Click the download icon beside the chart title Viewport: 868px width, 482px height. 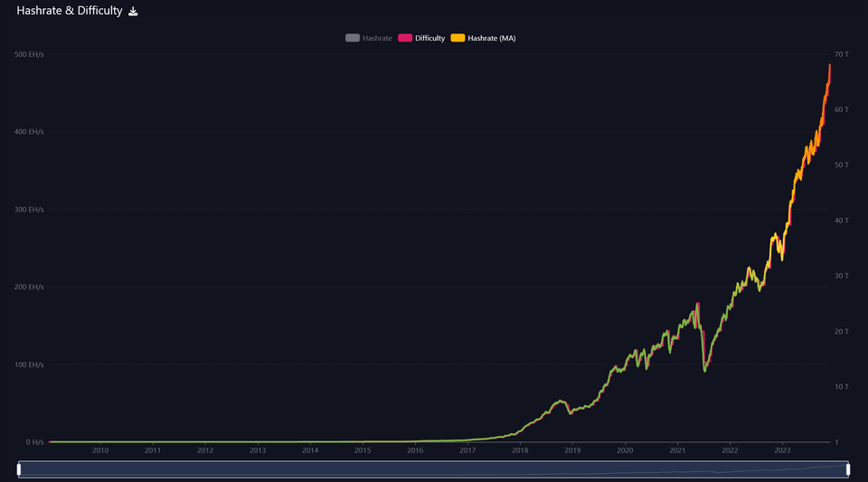tap(133, 12)
